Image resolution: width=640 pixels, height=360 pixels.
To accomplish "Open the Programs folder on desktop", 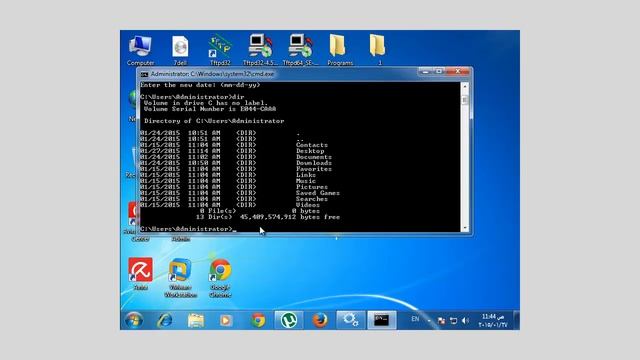I will point(340,50).
